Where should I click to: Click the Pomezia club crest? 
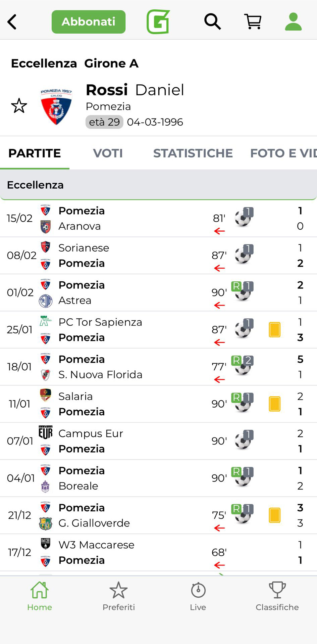(x=56, y=106)
